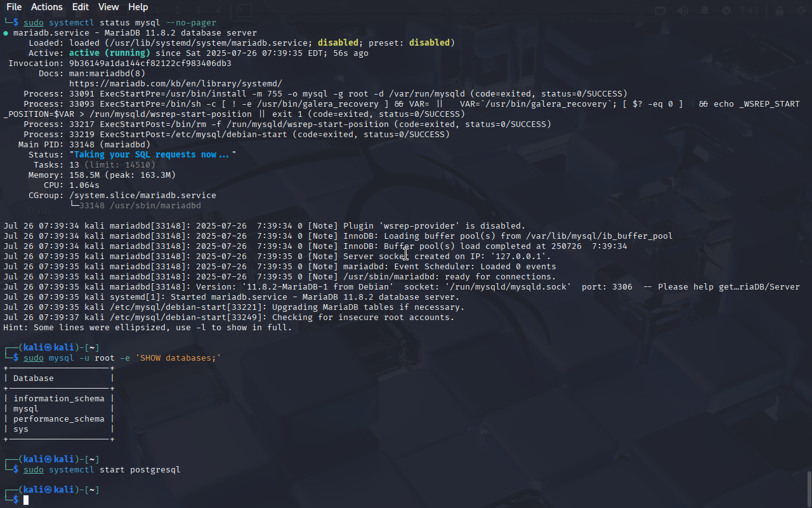Open the Edit menu
812x508 pixels.
pos(81,7)
